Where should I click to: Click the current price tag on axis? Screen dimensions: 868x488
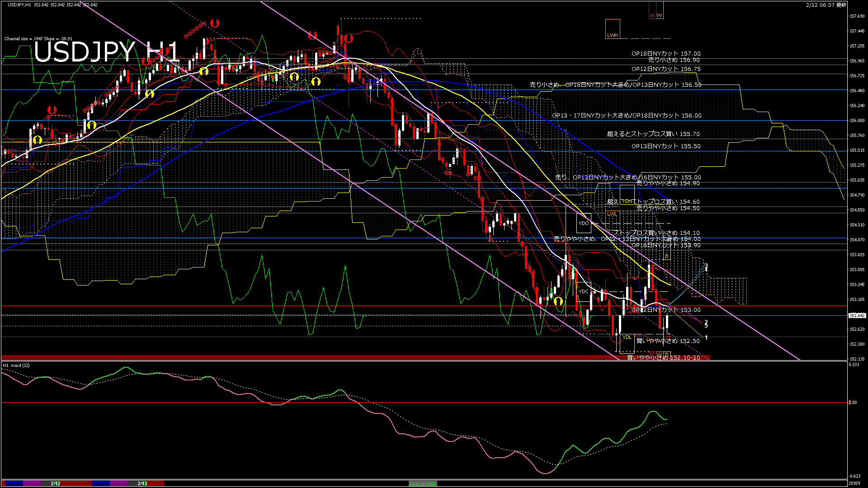(x=857, y=315)
